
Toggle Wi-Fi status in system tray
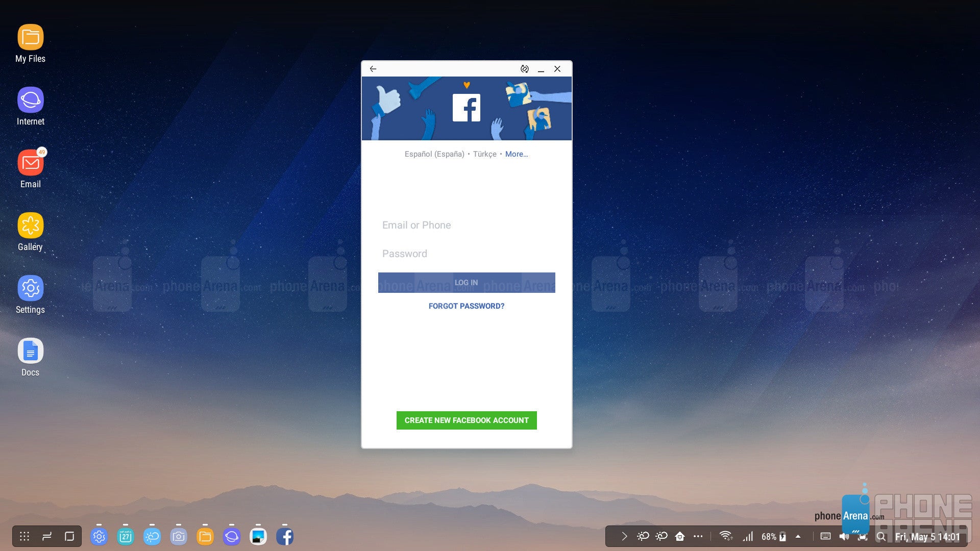pos(727,536)
